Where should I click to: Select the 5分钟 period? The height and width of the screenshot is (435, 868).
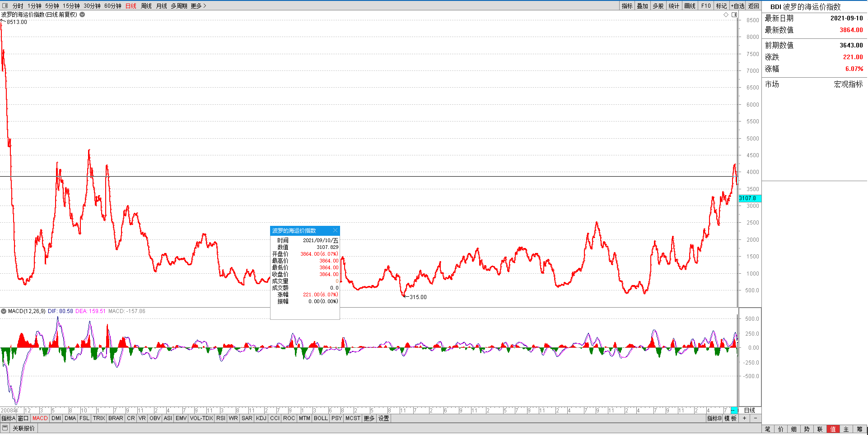click(52, 6)
